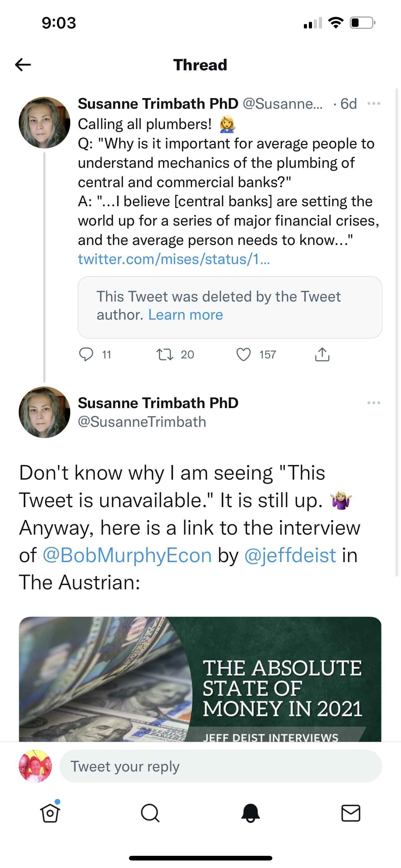Viewport: 401px width, 868px height.
Task: Tap Susanne Trimbath's avatar on the first tweet
Action: coord(44,123)
